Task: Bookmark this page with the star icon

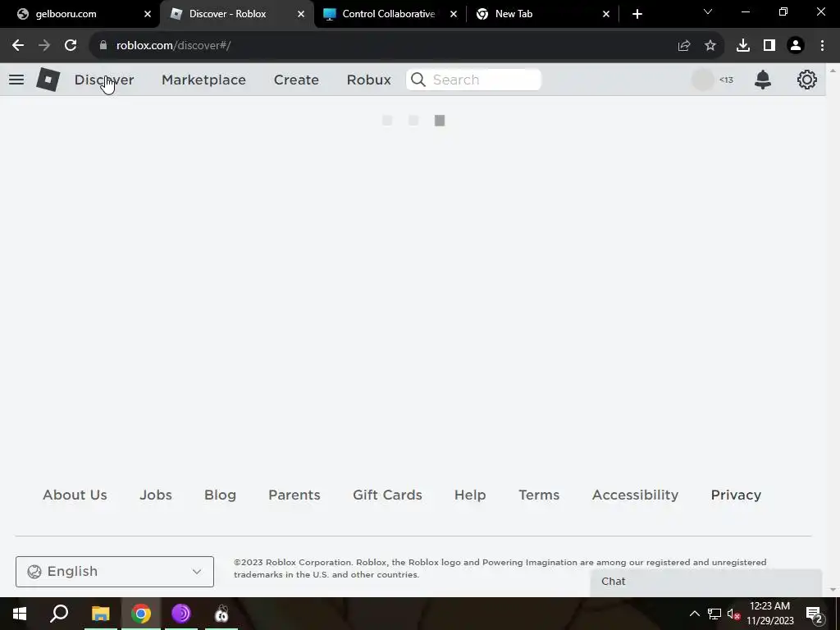Action: tap(710, 46)
